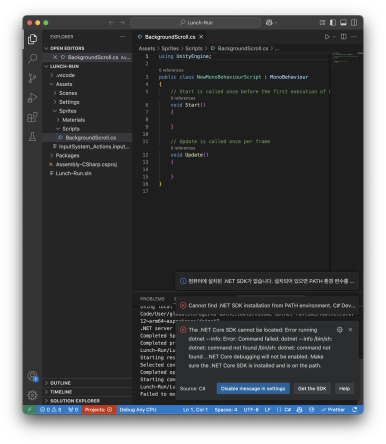Expand the Scenes folder
The width and height of the screenshot is (386, 444).
68,93
